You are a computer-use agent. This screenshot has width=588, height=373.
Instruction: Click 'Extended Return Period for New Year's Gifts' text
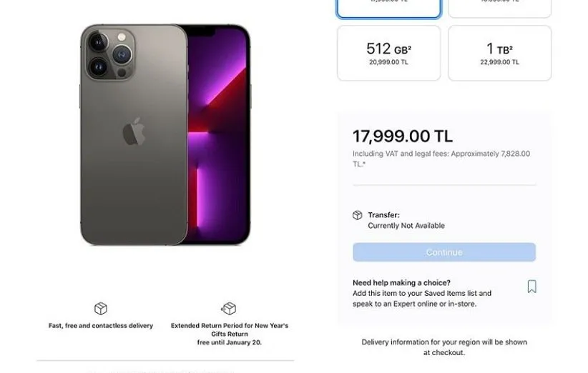(x=230, y=329)
